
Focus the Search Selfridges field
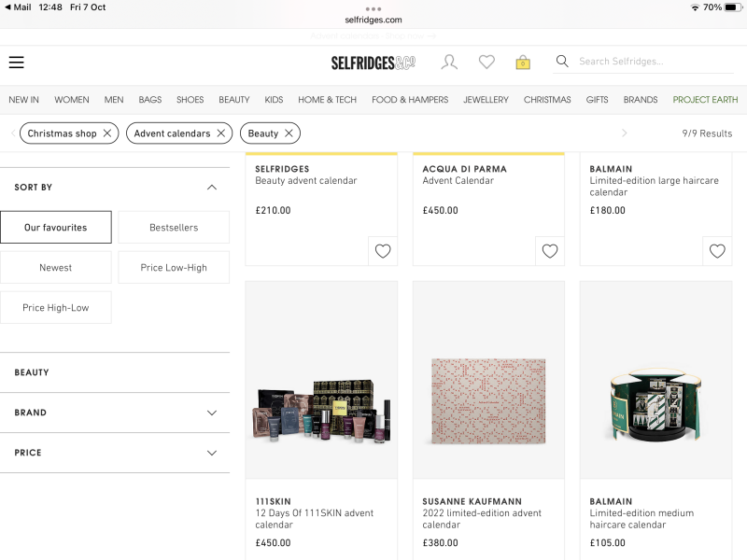click(643, 62)
